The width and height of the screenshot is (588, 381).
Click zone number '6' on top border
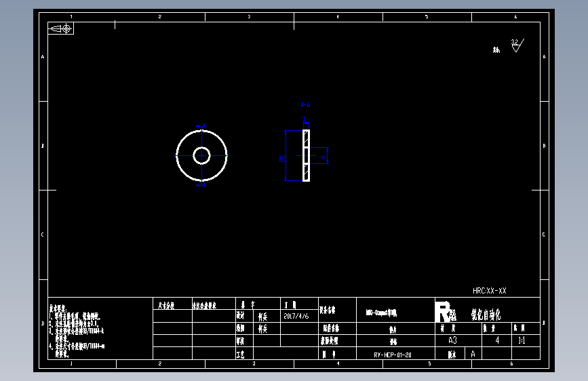[x=515, y=17]
